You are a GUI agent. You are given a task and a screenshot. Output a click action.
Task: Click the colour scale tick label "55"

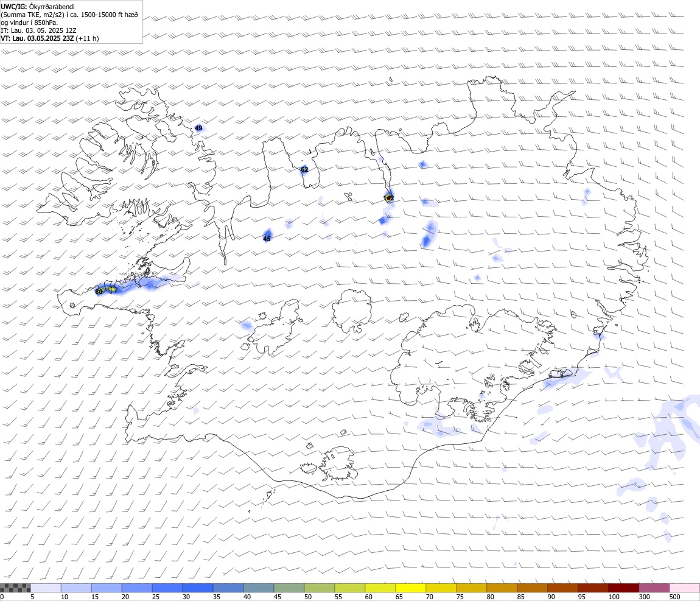338,597
